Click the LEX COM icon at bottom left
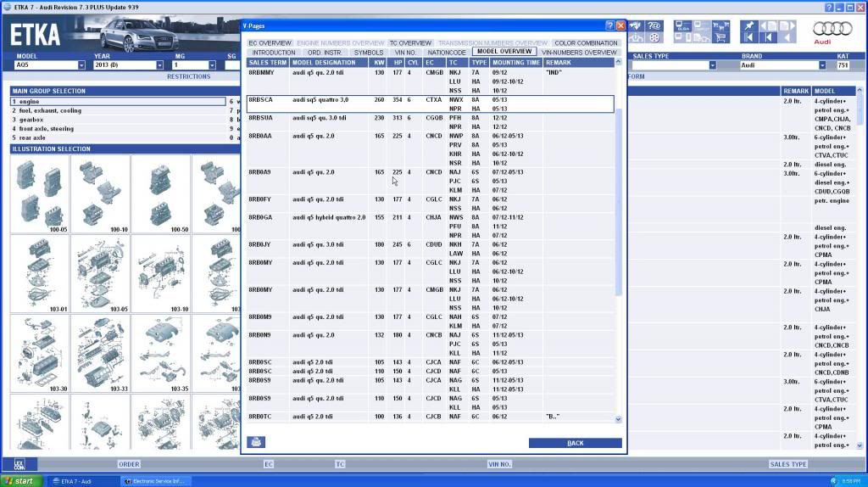Viewport: 868px width, 487px height. click(x=19, y=464)
